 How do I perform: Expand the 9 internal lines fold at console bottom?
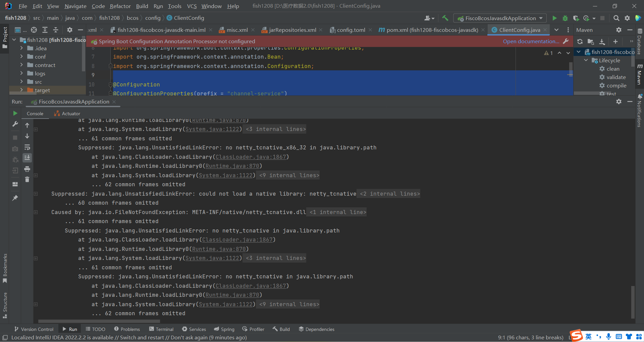coord(289,304)
